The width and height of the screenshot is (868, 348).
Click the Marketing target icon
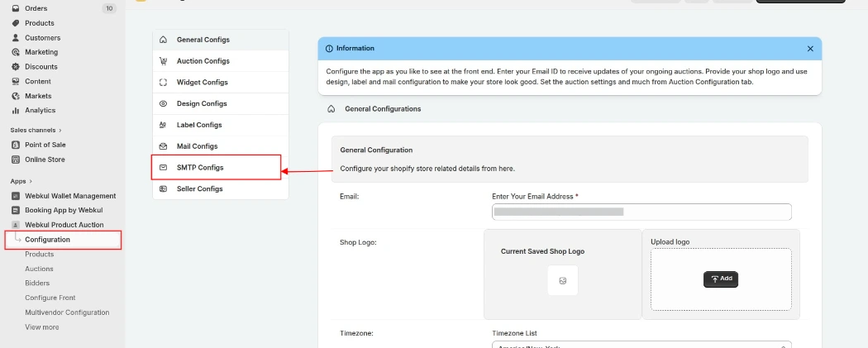coord(16,52)
